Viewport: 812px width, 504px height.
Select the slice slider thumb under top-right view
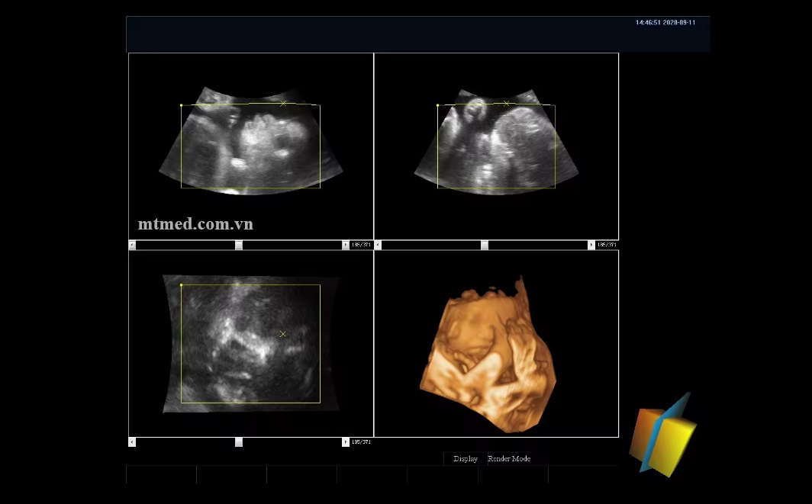[485, 245]
